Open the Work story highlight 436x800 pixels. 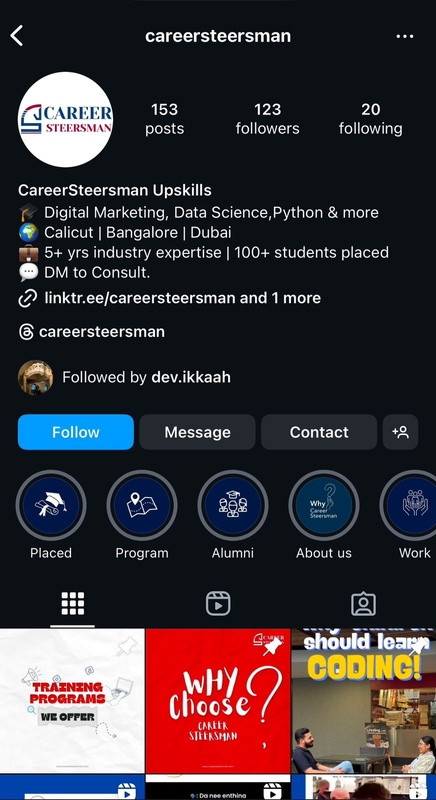[x=410, y=506]
